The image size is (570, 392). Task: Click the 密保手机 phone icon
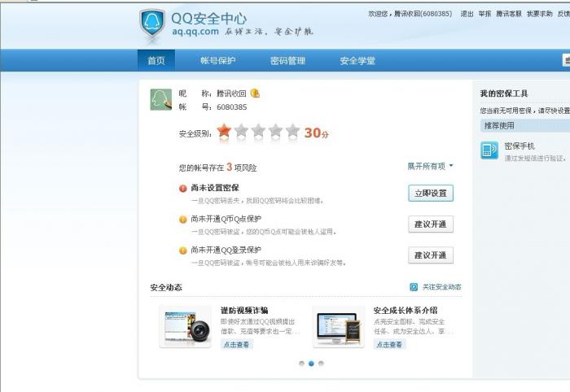(x=489, y=150)
